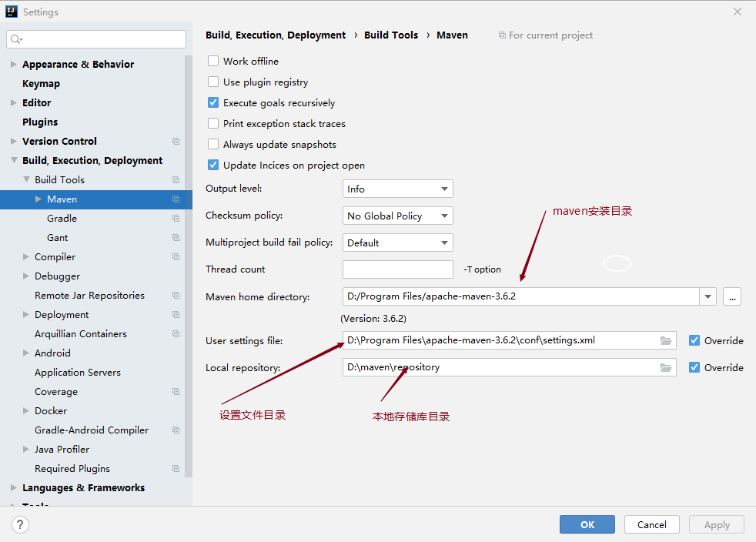Image resolution: width=756 pixels, height=542 pixels.
Task: Open the Multiproject build fail policy dropdown
Action: click(398, 243)
